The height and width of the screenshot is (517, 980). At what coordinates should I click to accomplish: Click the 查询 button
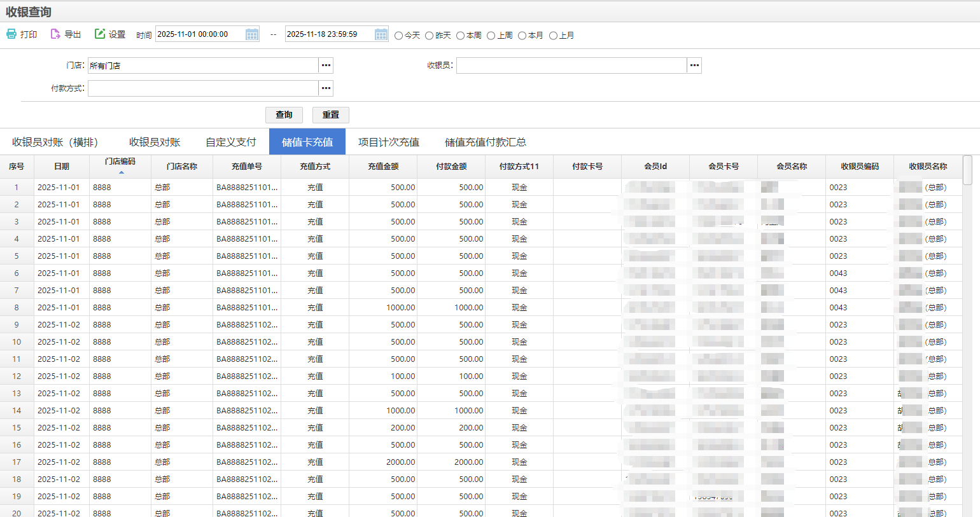tap(284, 115)
